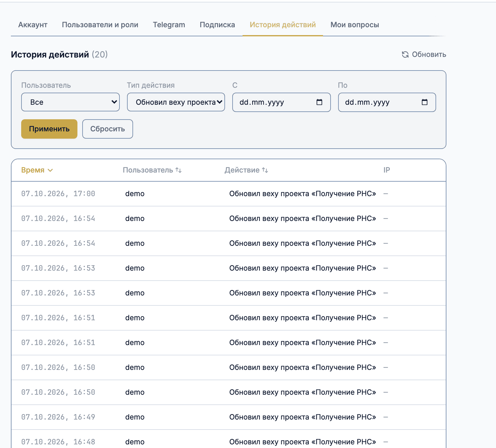The width and height of the screenshot is (496, 448).
Task: Sort by Действие column arrows icon
Action: tap(265, 170)
